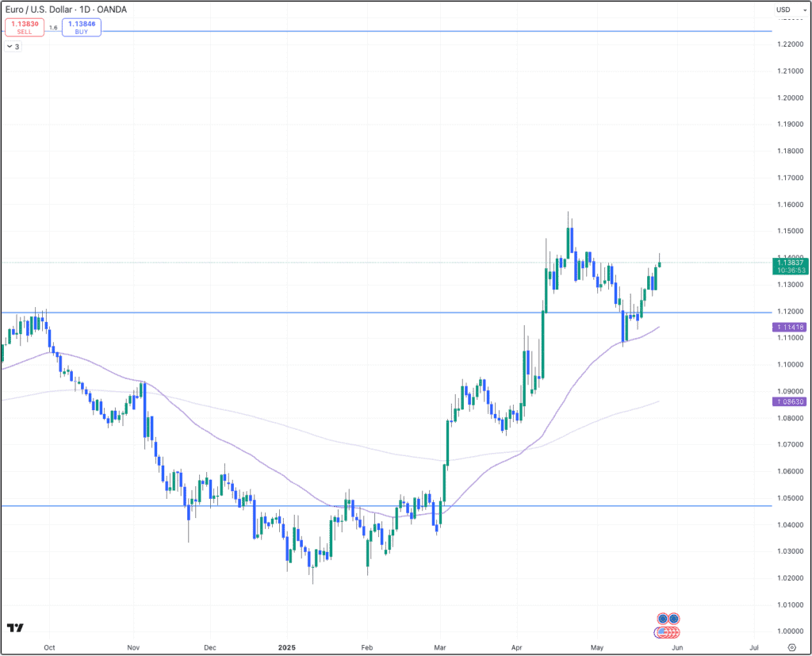Screen dimensions: 812x656
Task: Click the BUY button showing 1.13846
Action: click(x=81, y=28)
